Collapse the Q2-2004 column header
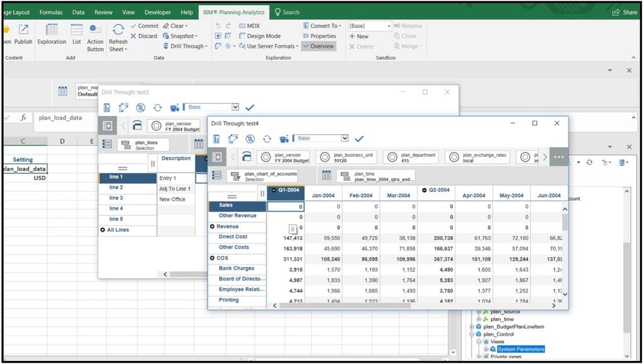 point(425,190)
